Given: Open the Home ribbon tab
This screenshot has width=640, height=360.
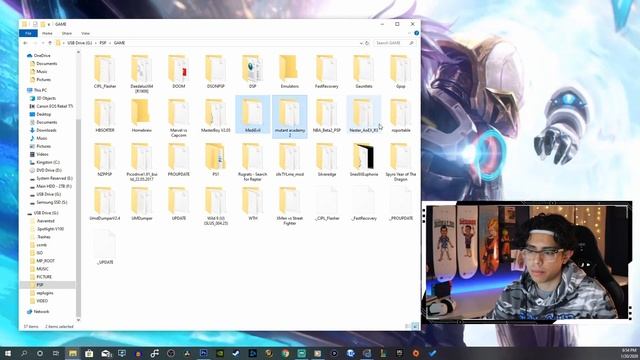Looking at the screenshot, I should click(47, 33).
